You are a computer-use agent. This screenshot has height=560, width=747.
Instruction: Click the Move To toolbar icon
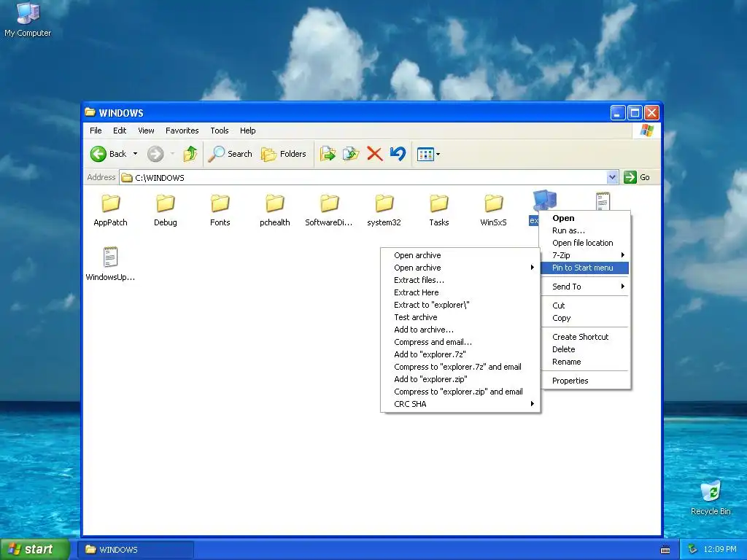point(328,154)
